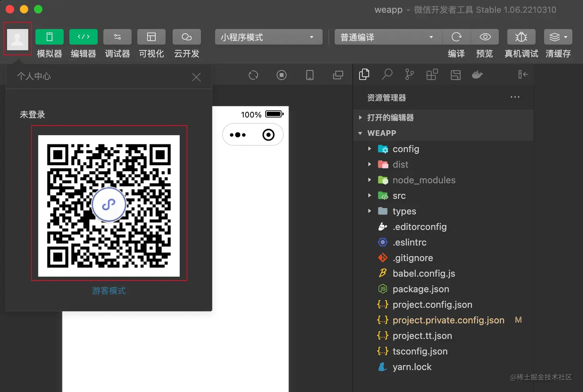Viewport: 583px width, 392px height.
Task: Open project.private.config.json file
Action: click(443, 320)
